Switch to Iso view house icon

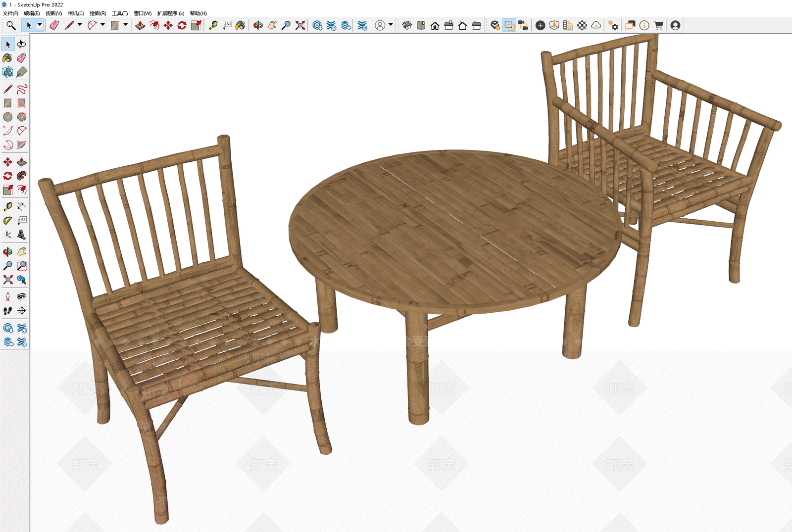[x=407, y=25]
